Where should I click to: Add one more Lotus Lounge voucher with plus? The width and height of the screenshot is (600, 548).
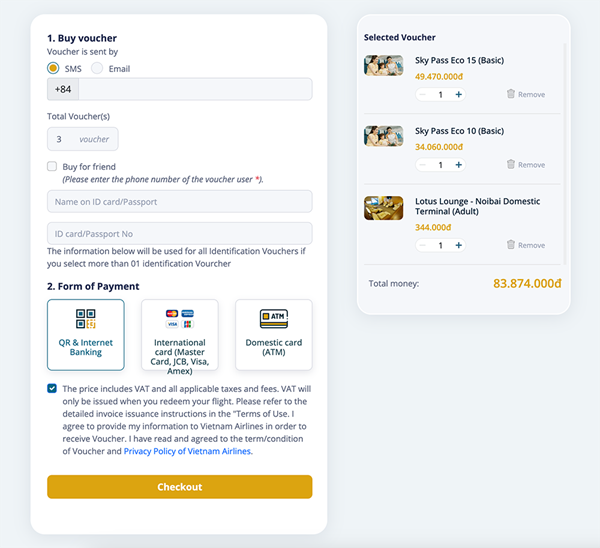pyautogui.click(x=458, y=245)
